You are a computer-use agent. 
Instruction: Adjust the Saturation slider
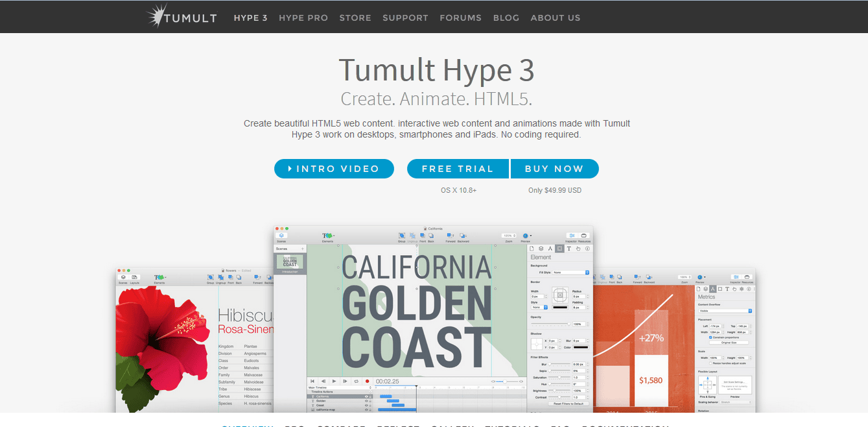coord(559,377)
